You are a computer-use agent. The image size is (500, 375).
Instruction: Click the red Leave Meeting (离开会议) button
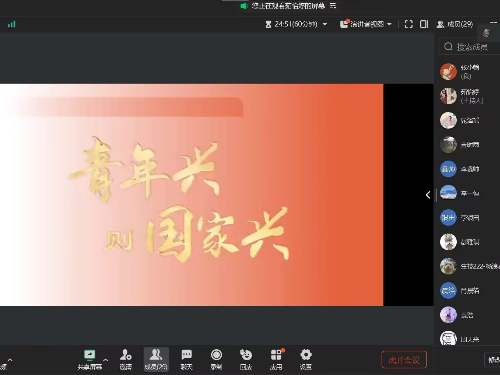[404, 360]
